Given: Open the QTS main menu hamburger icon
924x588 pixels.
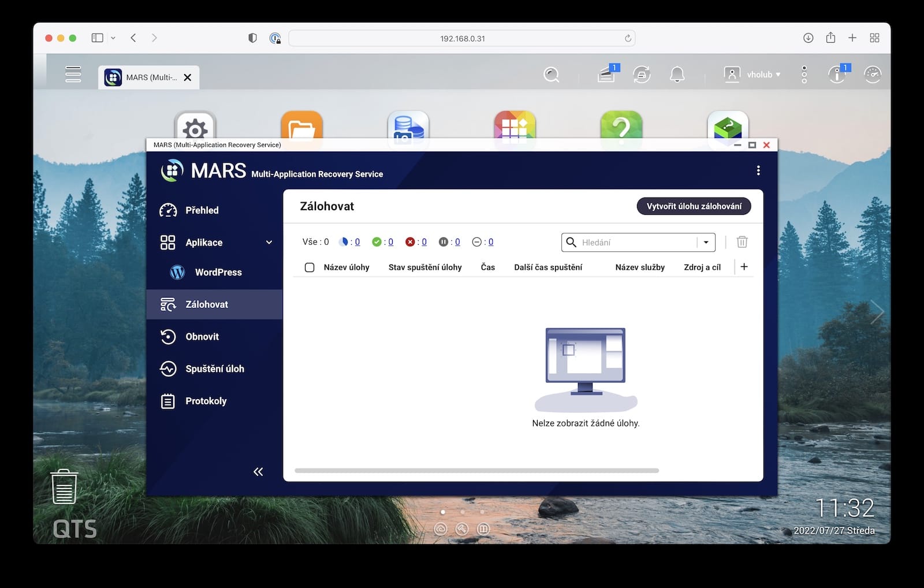Looking at the screenshot, I should coord(73,75).
